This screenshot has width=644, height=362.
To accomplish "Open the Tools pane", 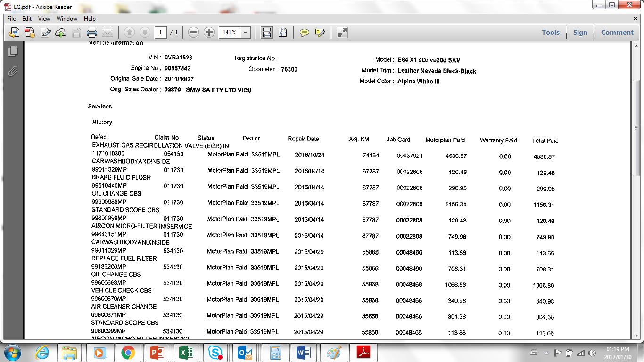I will pos(550,33).
